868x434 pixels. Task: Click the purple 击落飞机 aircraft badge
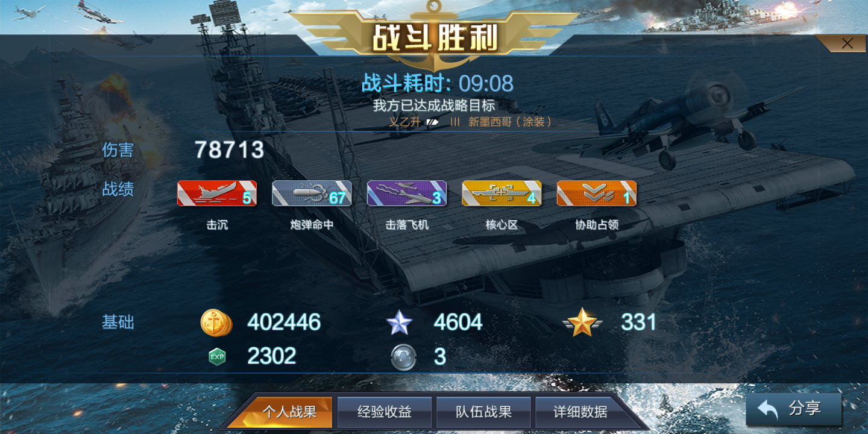pos(407,193)
